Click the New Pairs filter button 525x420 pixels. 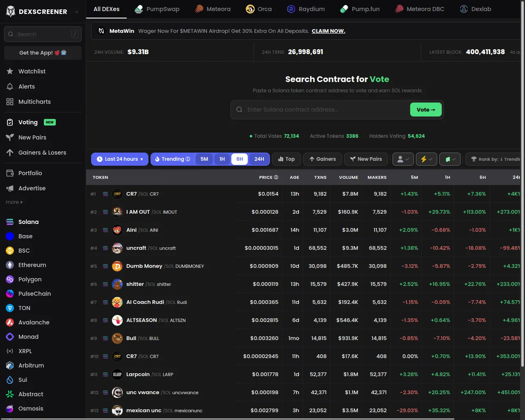point(366,159)
